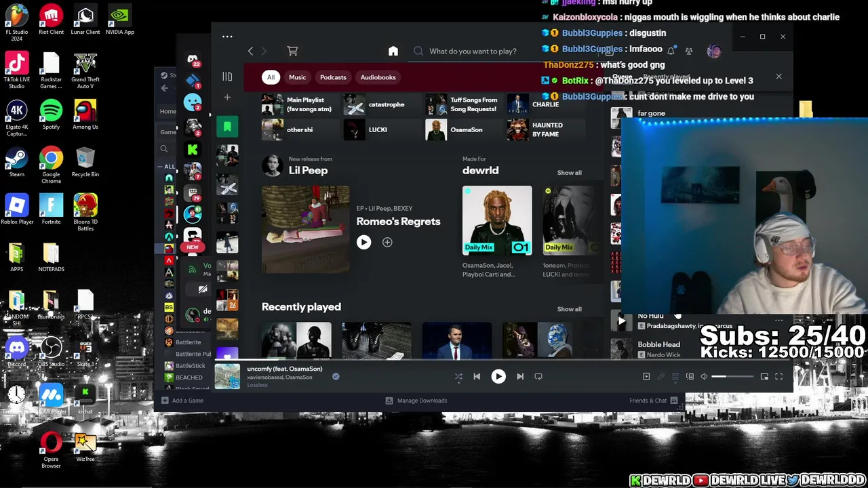Close the queue panel with X
868x488 pixels.
(x=778, y=77)
